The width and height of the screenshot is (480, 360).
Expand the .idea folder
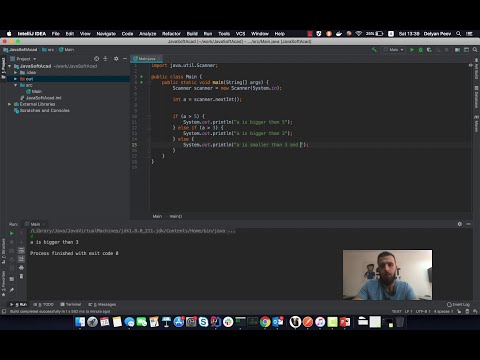tap(15, 72)
